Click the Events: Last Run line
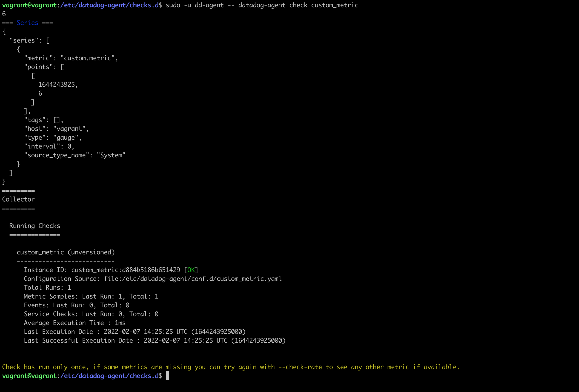The image size is (579, 392). click(77, 305)
